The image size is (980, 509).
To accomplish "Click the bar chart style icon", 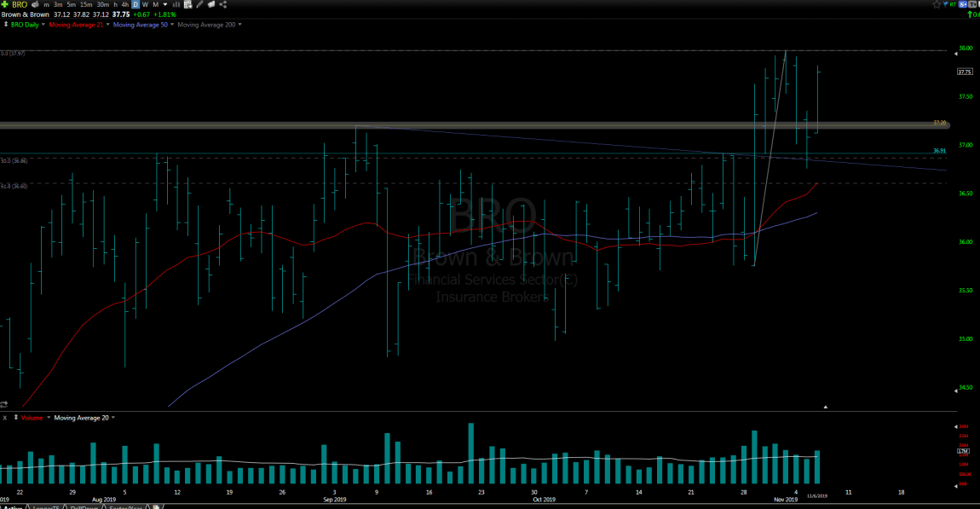I will click(x=176, y=4).
